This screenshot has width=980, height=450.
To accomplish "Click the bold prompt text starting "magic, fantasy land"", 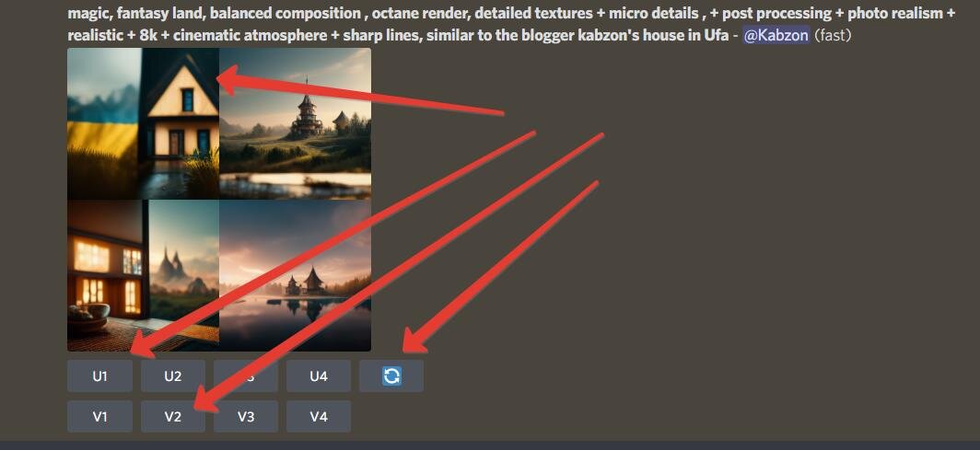I will pyautogui.click(x=511, y=24).
